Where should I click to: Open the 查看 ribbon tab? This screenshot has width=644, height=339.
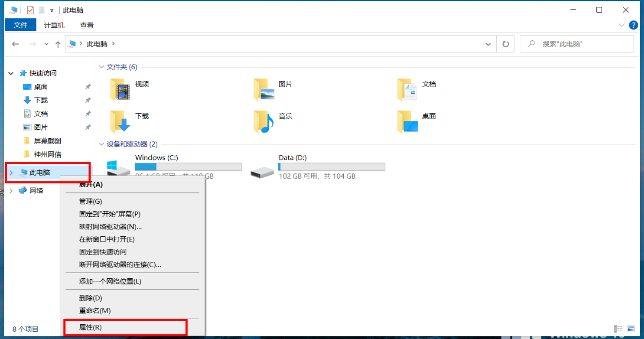pos(87,25)
